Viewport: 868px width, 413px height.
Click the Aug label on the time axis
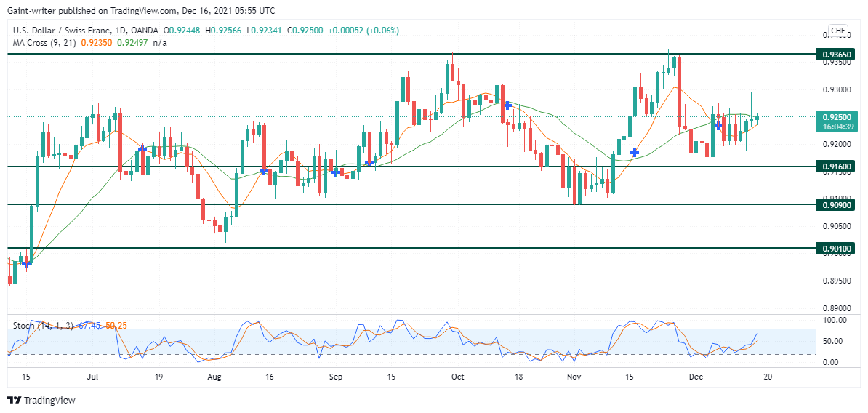coord(214,377)
